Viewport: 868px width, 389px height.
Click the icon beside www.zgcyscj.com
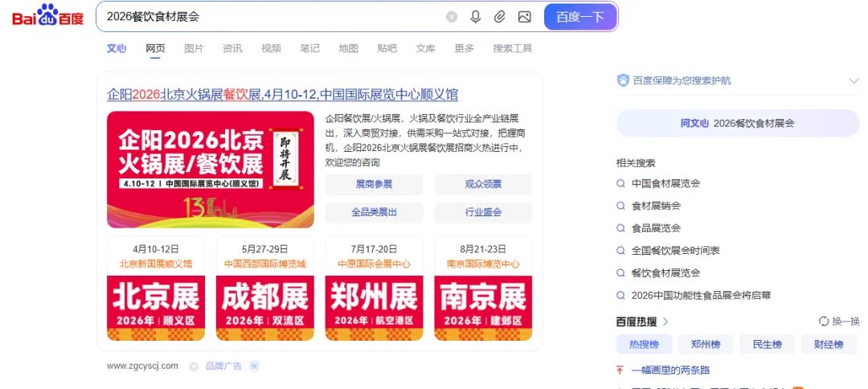pyautogui.click(x=193, y=366)
